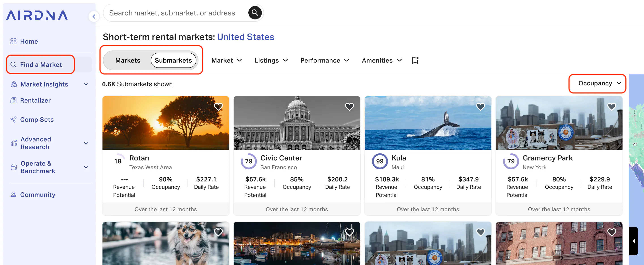
Task: Heart the second skyline card below
Action: pos(480,232)
